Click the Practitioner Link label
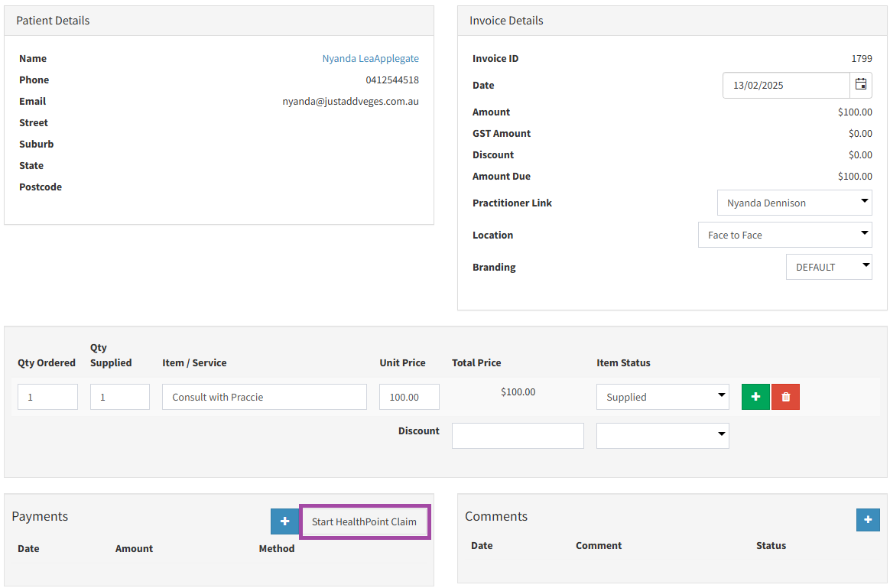890x588 pixels. (512, 203)
